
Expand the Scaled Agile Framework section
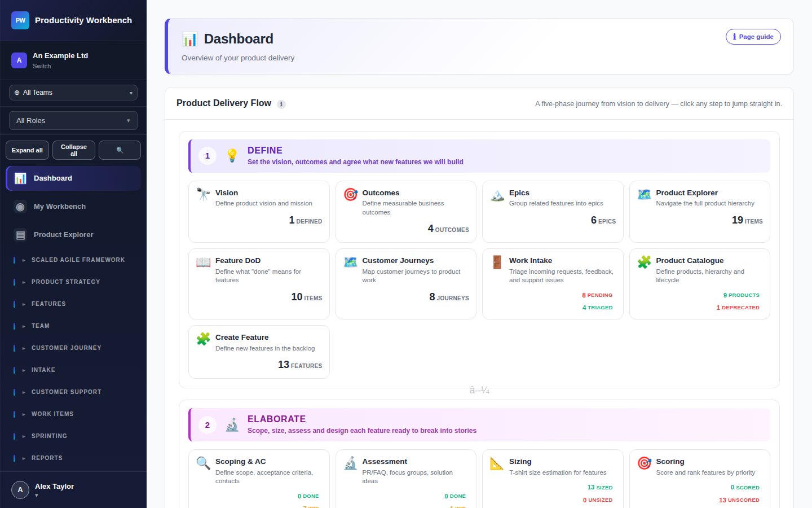(x=73, y=260)
